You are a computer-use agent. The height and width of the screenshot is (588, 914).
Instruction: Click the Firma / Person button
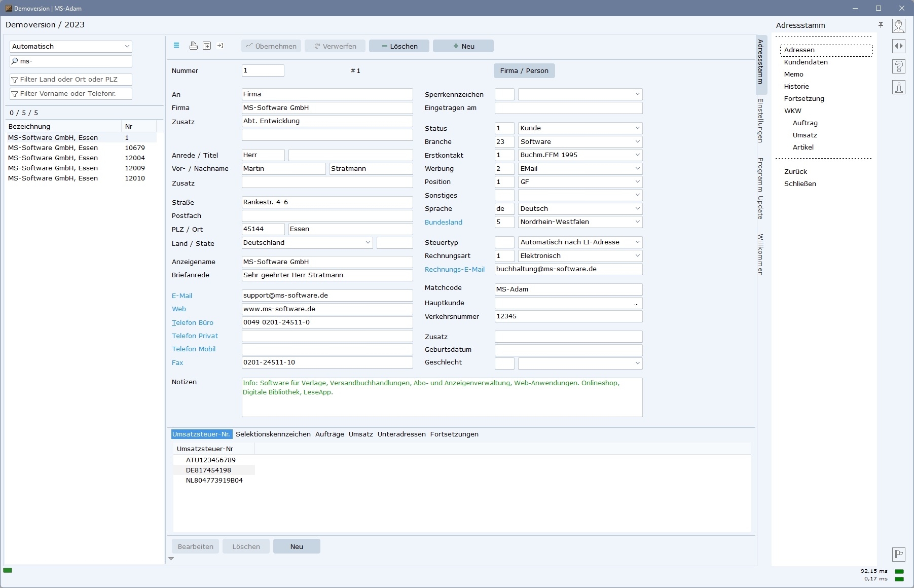(x=524, y=71)
